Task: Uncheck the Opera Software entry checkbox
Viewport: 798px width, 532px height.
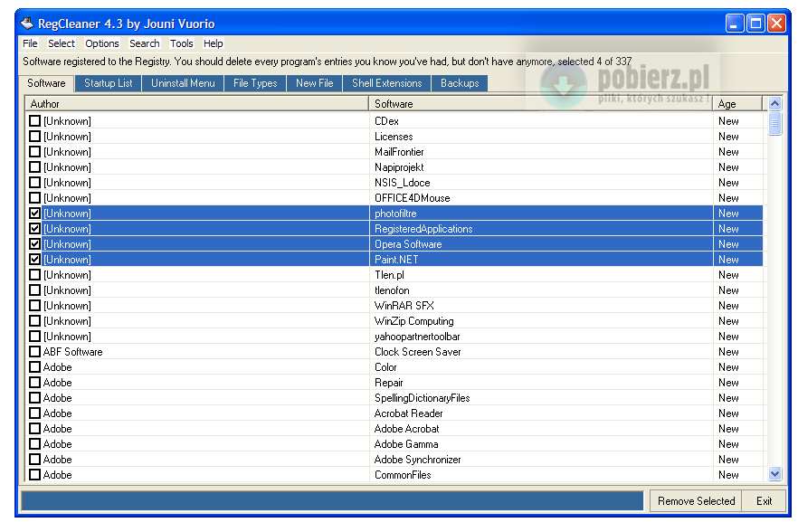Action: coord(34,244)
